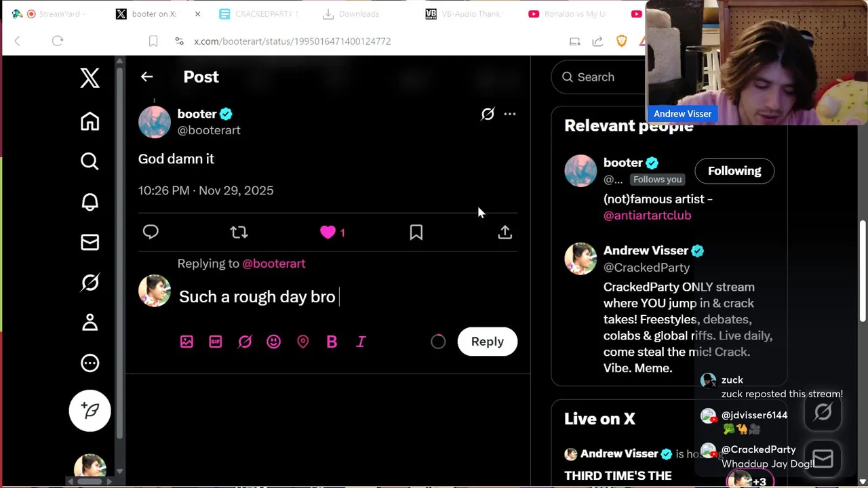Click the compose post feather button
Image resolution: width=868 pixels, height=488 pixels.
pos(90,411)
